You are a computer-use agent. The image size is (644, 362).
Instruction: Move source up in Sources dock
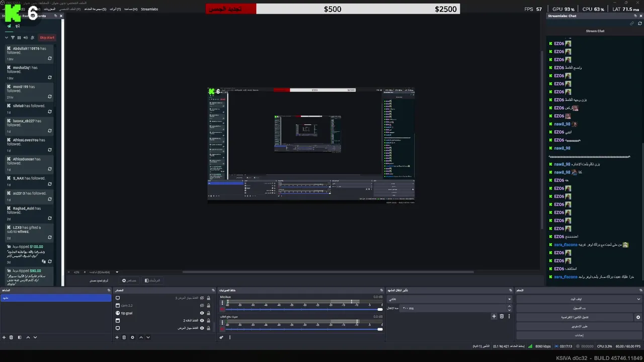tap(141, 337)
